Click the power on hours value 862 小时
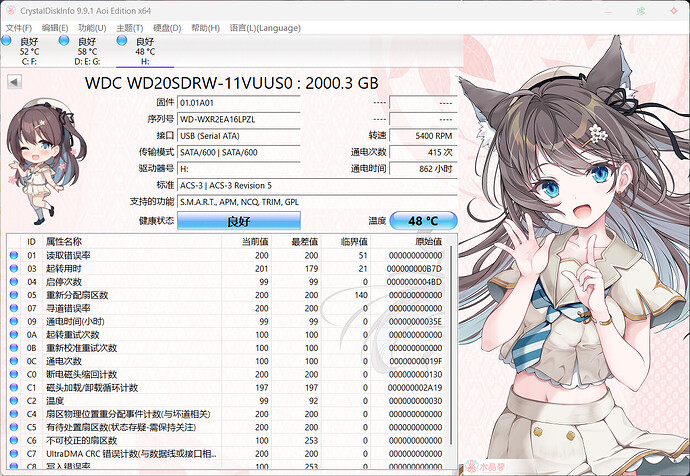The image size is (690, 476). pos(423,169)
